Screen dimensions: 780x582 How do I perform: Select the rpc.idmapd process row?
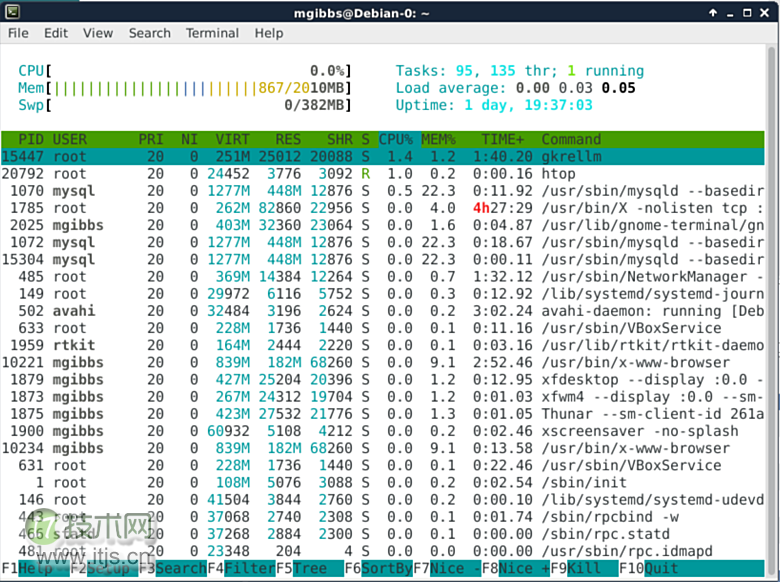tap(383, 551)
